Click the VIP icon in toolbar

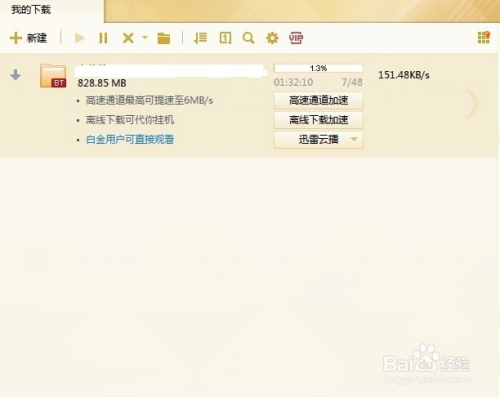pyautogui.click(x=296, y=38)
